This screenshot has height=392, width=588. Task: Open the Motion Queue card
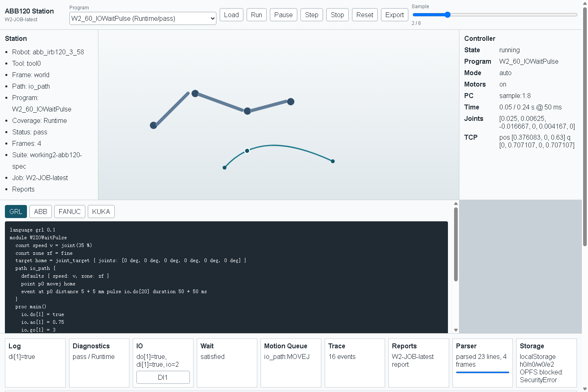(291, 363)
